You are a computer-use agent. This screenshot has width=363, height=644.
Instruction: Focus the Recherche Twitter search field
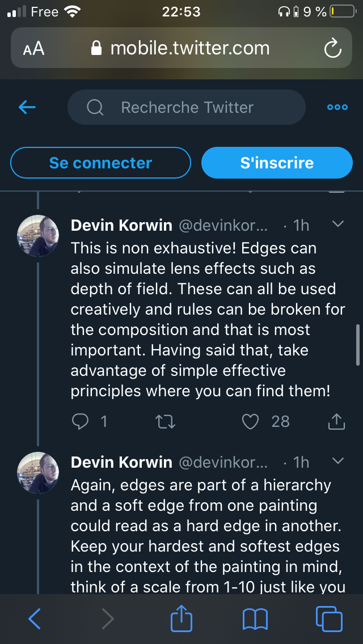tap(187, 107)
